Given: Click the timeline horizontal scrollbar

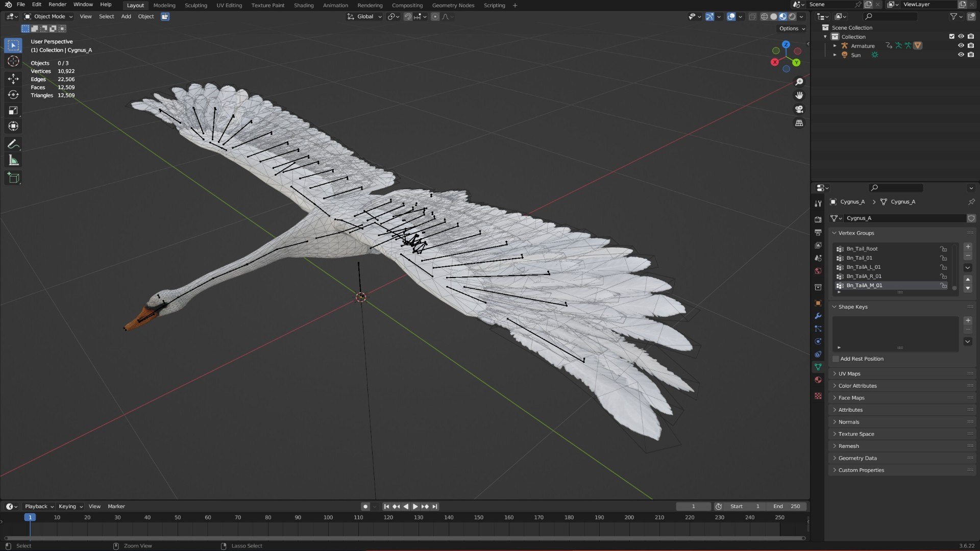Looking at the screenshot, I should 405,538.
